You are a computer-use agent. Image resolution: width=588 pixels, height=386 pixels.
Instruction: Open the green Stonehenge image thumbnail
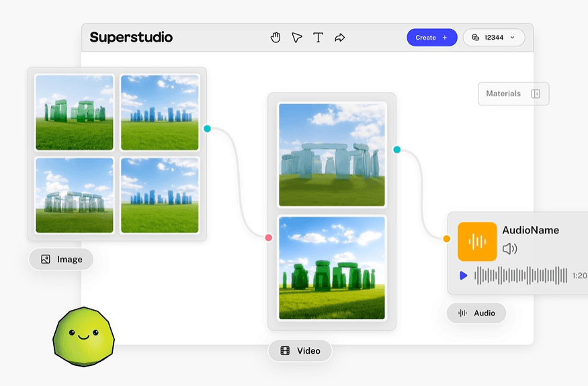click(75, 112)
